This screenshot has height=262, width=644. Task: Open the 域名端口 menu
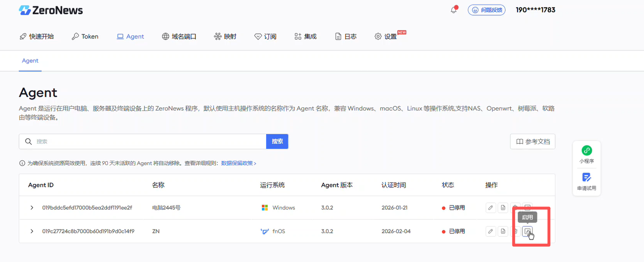(x=179, y=36)
